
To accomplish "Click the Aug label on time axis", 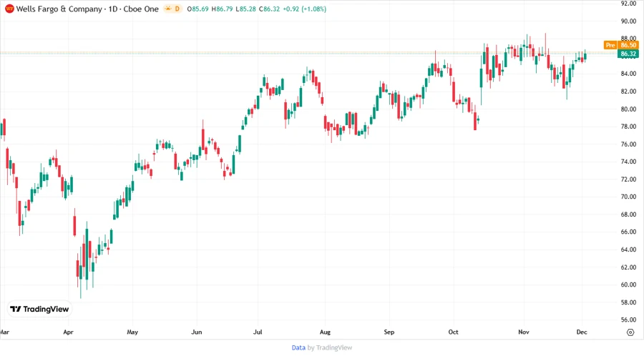I will (325, 332).
